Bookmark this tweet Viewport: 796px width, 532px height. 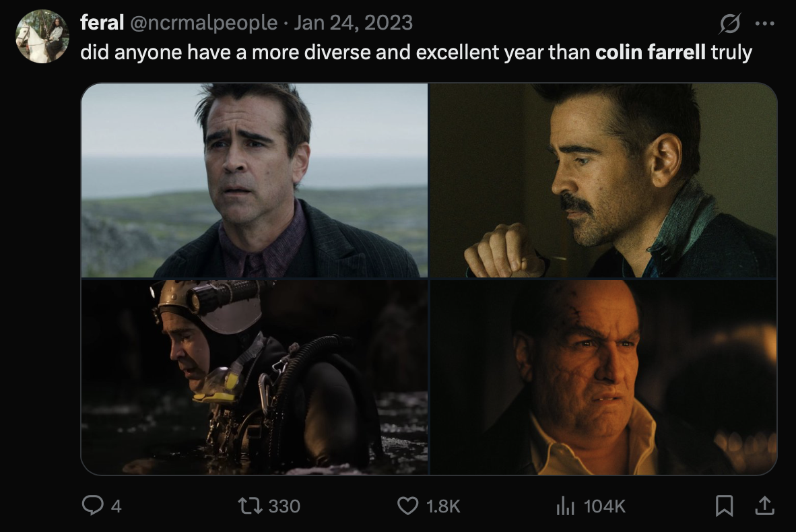(724, 506)
